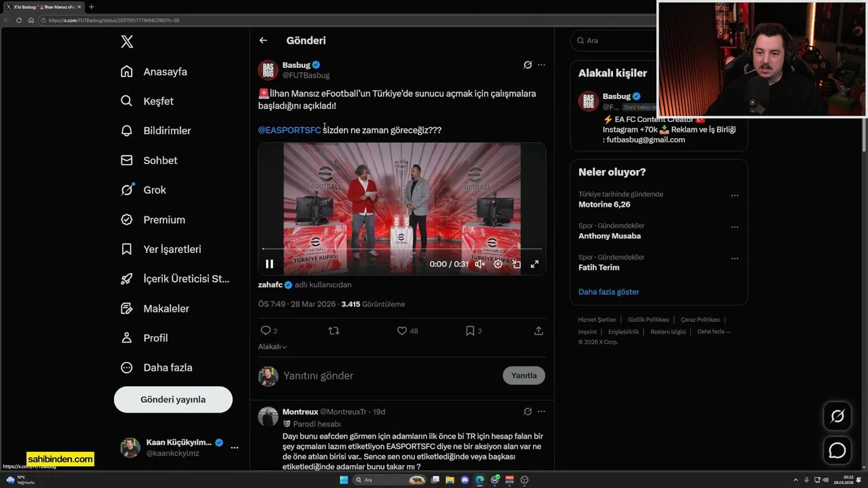Go to Anasayfa in the sidebar
Screen dimensions: 868x488
(154, 72)
